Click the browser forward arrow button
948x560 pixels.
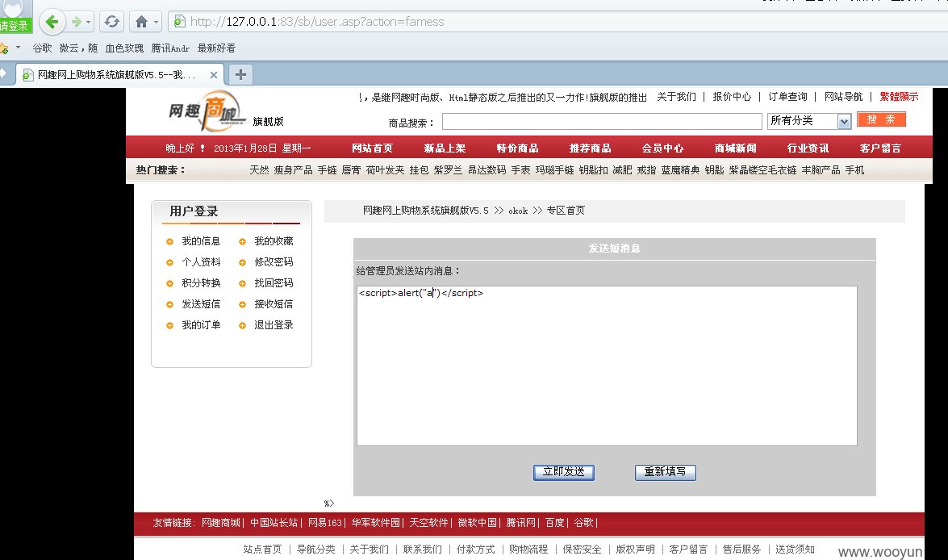pos(76,23)
